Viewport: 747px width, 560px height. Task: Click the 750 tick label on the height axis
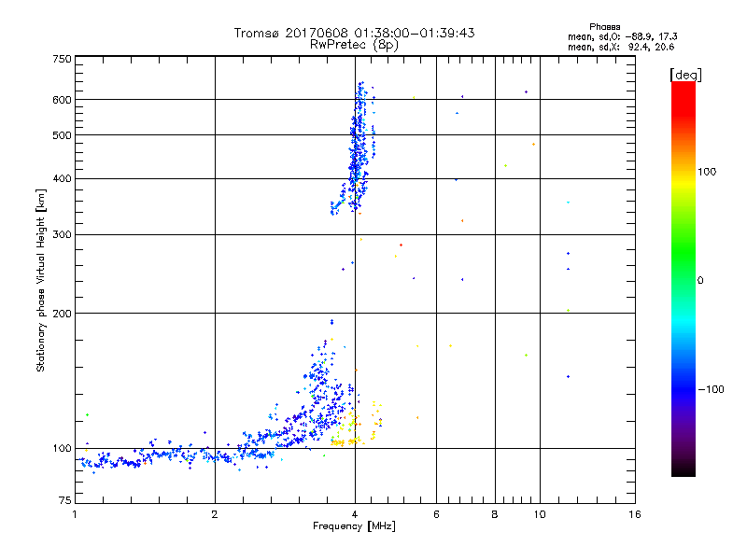coord(62,59)
